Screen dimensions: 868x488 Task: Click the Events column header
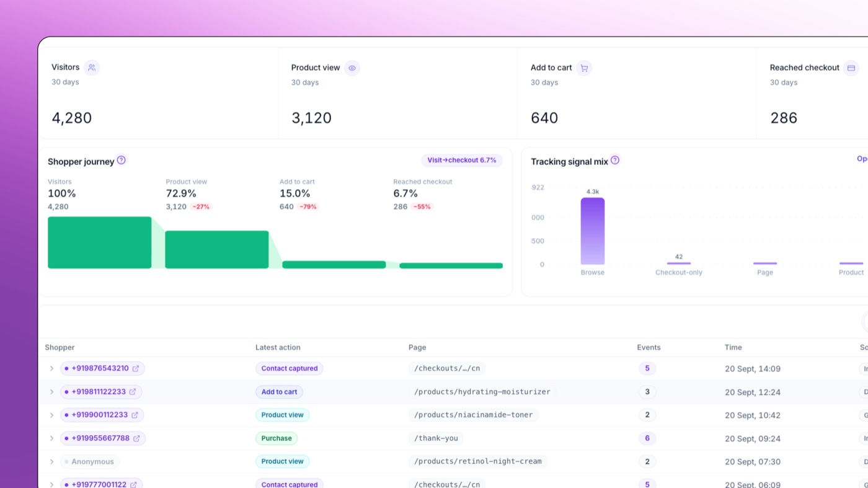pyautogui.click(x=649, y=347)
